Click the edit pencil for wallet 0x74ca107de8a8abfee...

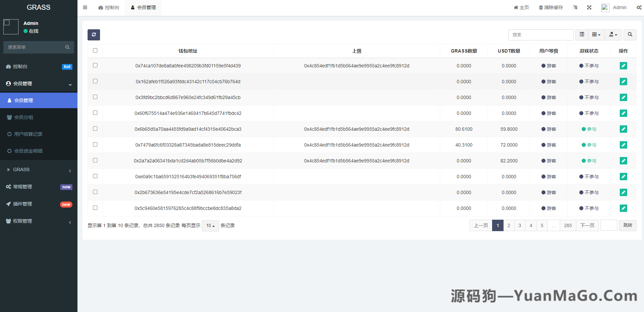pos(623,66)
